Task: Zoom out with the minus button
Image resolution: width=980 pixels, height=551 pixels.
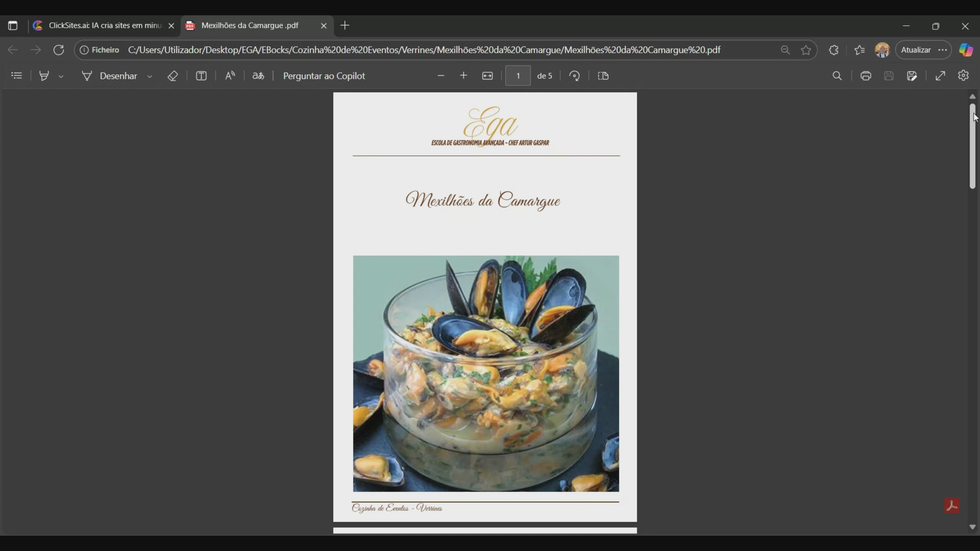Action: pos(441,76)
